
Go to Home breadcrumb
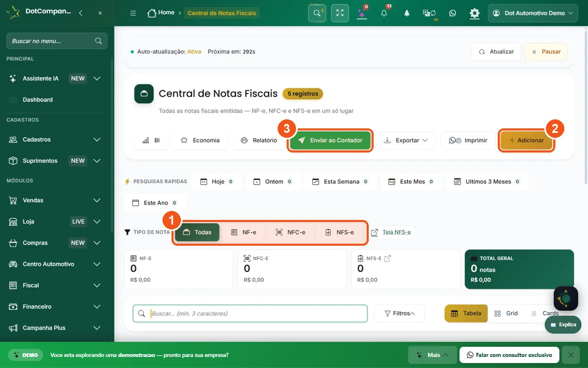[x=161, y=13]
